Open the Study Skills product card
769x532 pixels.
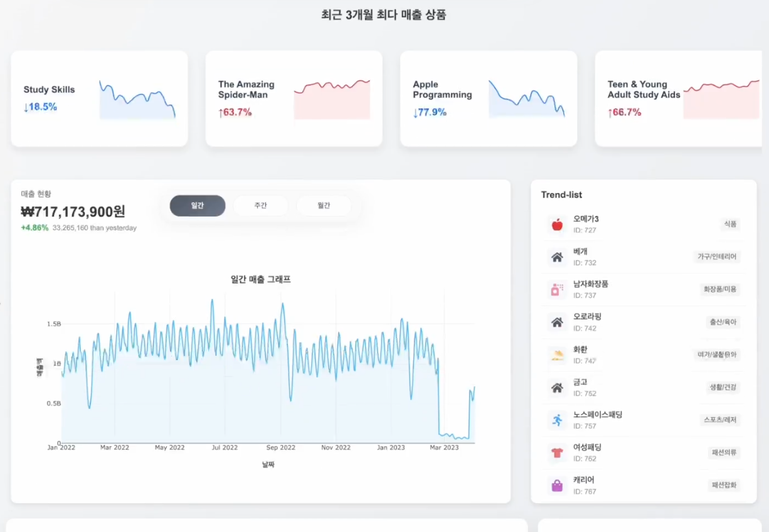[x=99, y=98]
